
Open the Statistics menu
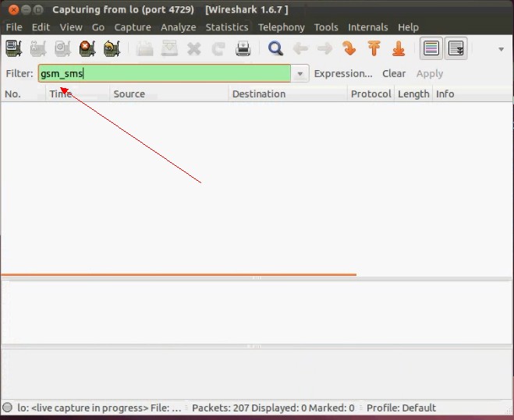click(227, 27)
